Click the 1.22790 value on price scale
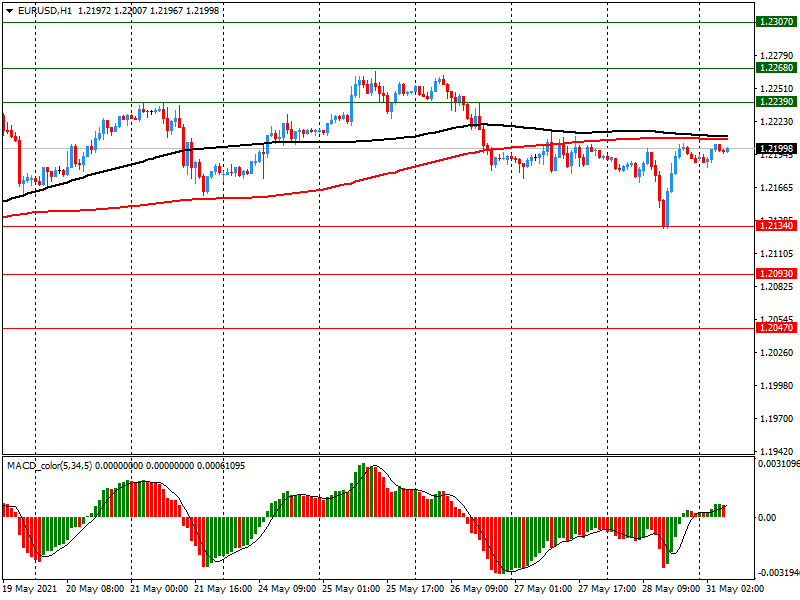 (777, 56)
